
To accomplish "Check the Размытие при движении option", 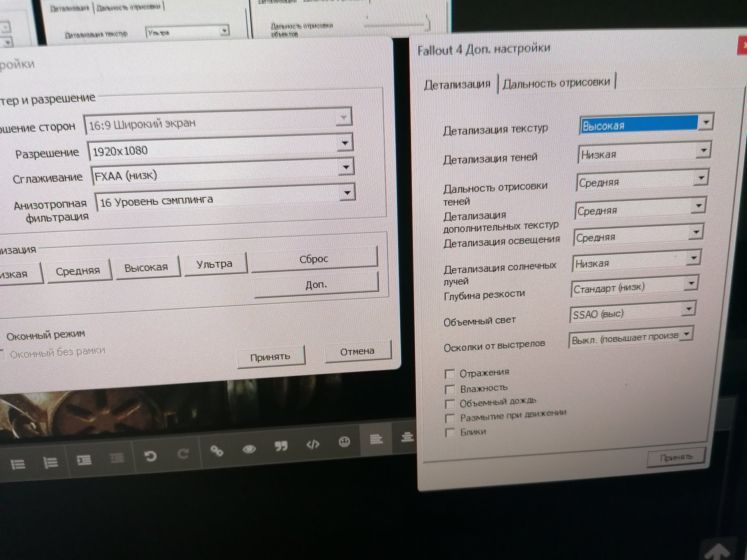I will pyautogui.click(x=450, y=418).
